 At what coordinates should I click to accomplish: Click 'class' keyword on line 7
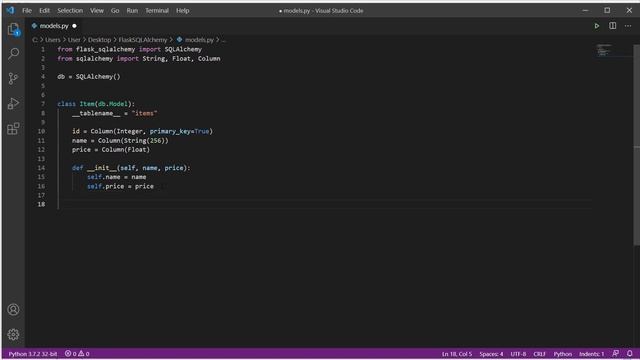(66, 104)
